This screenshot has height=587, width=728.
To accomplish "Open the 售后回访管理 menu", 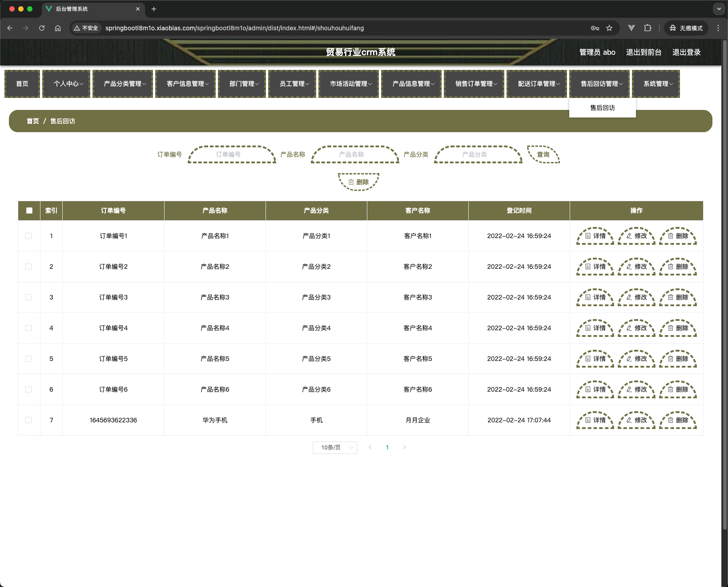I will click(599, 84).
